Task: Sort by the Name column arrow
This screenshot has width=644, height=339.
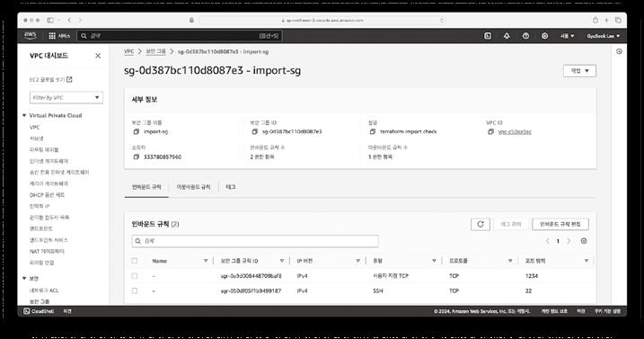Action: 206,261
